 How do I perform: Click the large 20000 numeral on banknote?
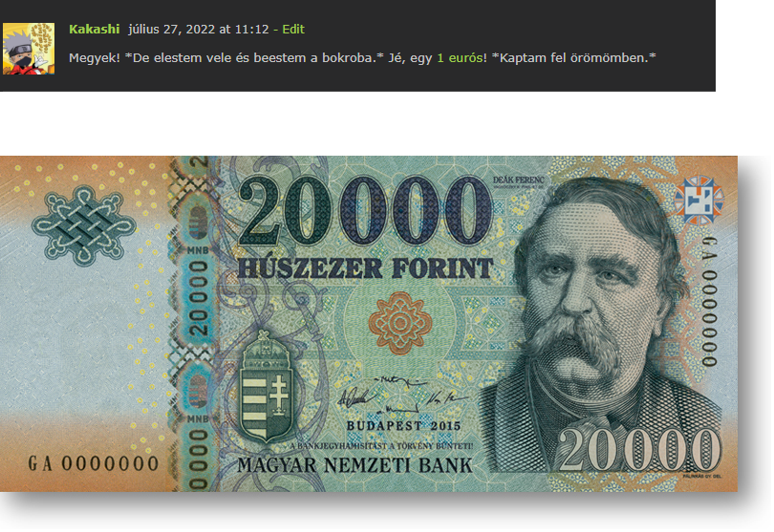365,211
